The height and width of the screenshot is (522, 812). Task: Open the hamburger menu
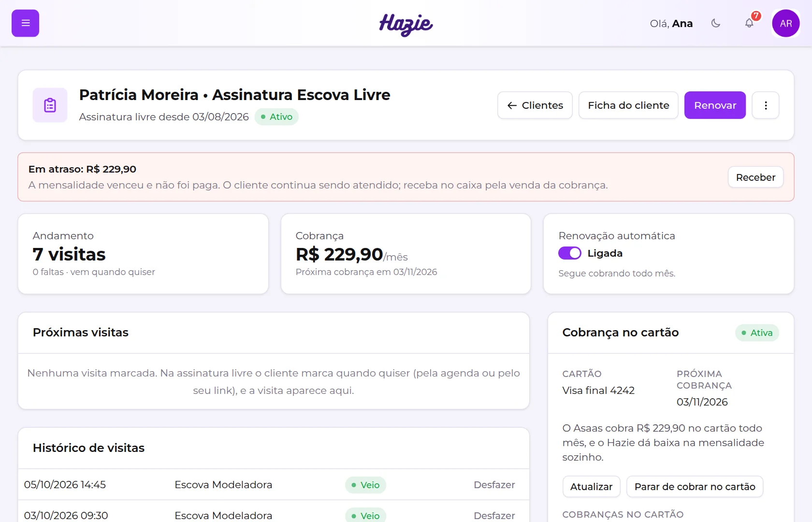coord(25,23)
